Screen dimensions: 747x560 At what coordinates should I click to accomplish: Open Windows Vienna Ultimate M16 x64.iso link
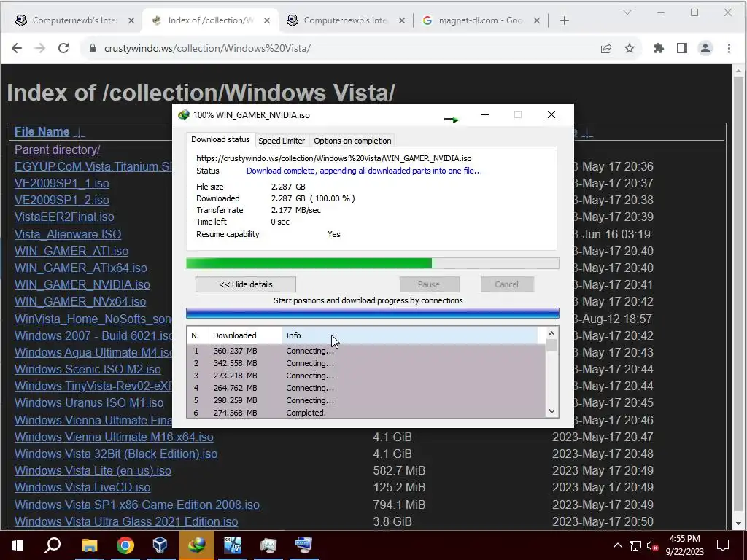pyautogui.click(x=114, y=437)
